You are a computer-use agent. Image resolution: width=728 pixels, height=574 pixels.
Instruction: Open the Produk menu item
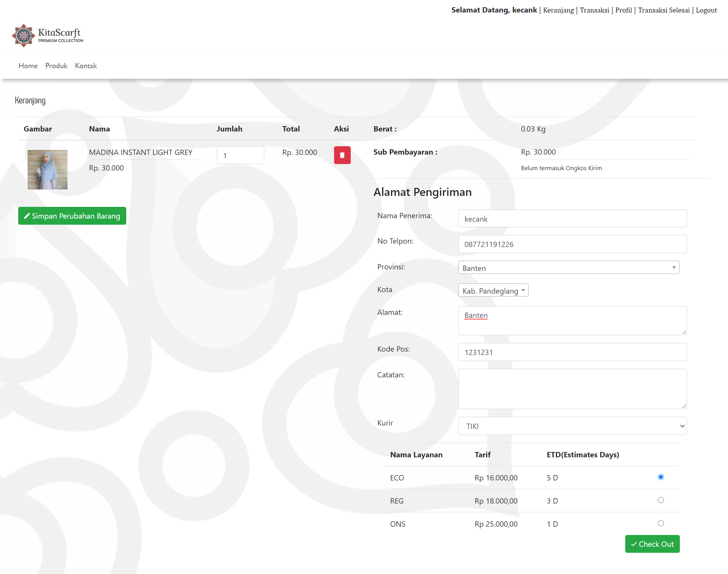click(x=56, y=66)
